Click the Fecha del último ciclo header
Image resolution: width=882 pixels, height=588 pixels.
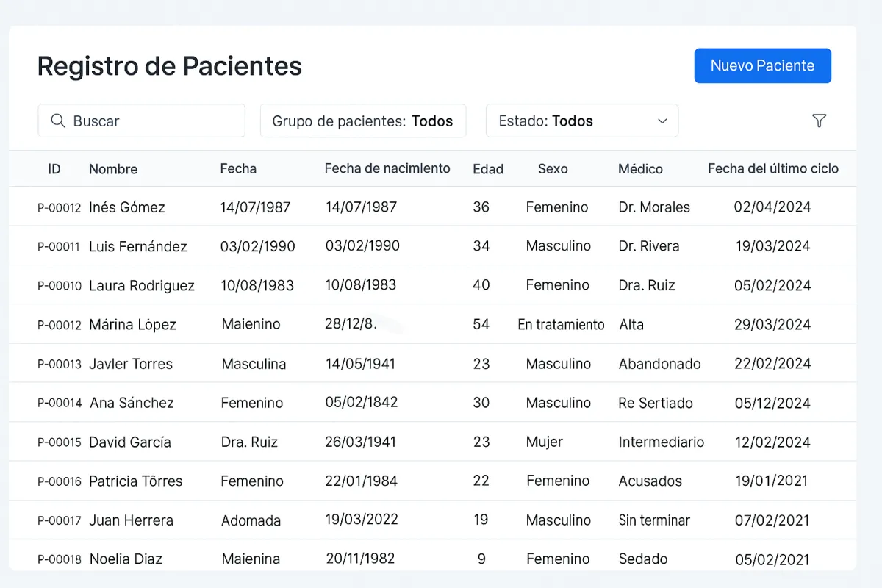click(x=773, y=168)
